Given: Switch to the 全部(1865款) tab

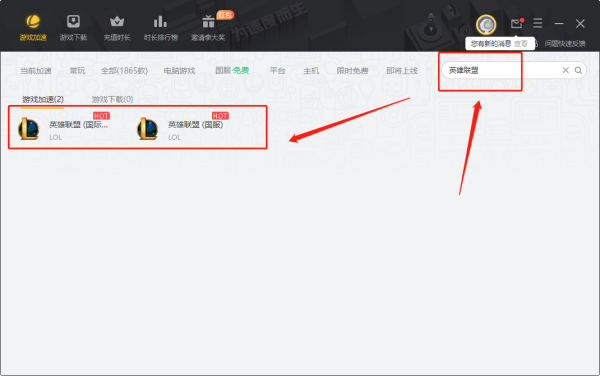Looking at the screenshot, I should click(124, 71).
